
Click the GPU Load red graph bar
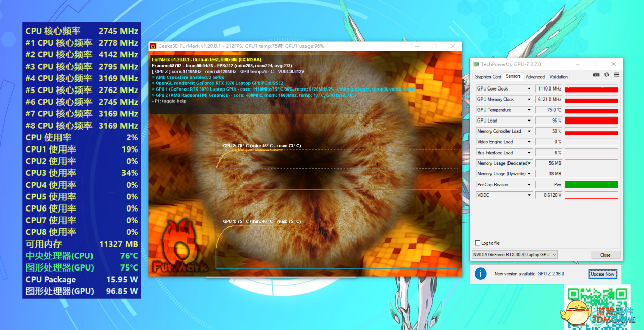coord(591,121)
